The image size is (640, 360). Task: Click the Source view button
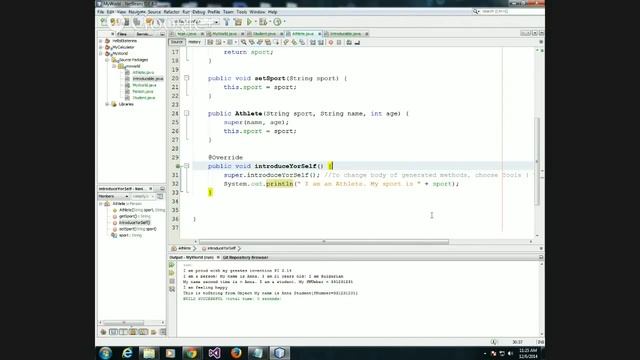177,42
